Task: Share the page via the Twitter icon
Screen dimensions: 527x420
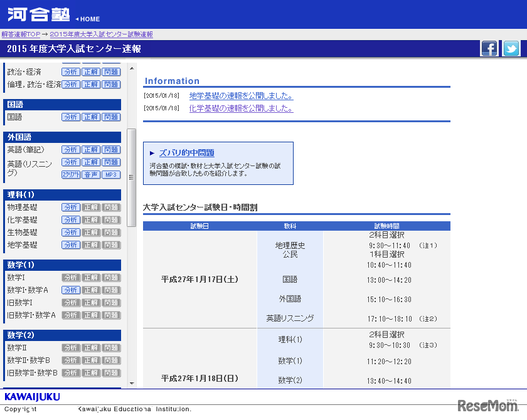Action: [x=510, y=48]
